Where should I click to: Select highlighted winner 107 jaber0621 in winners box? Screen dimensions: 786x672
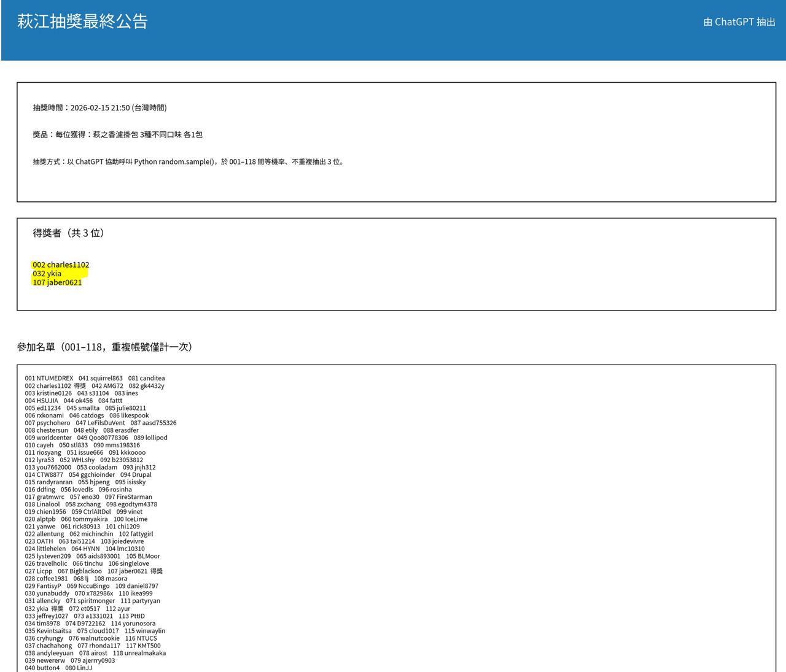pos(57,283)
